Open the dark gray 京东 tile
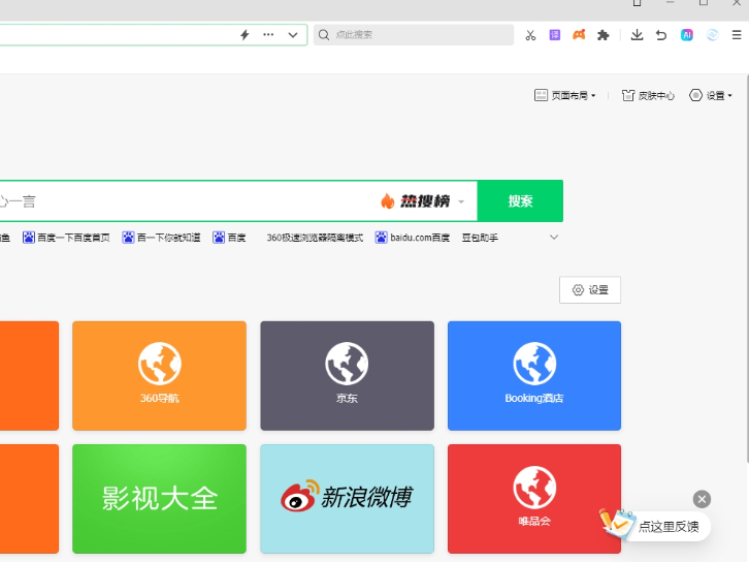Image resolution: width=749 pixels, height=562 pixels. [x=347, y=376]
